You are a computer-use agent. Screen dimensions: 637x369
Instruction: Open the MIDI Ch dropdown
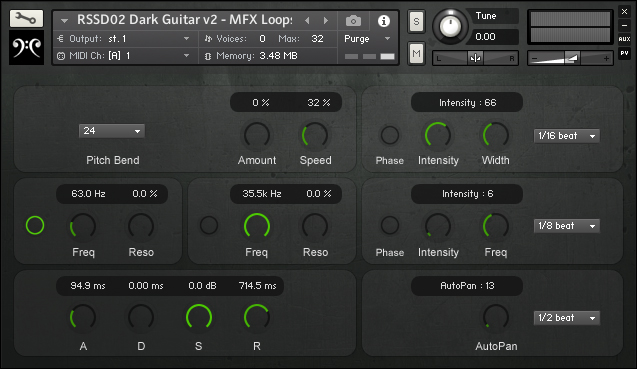tap(127, 56)
